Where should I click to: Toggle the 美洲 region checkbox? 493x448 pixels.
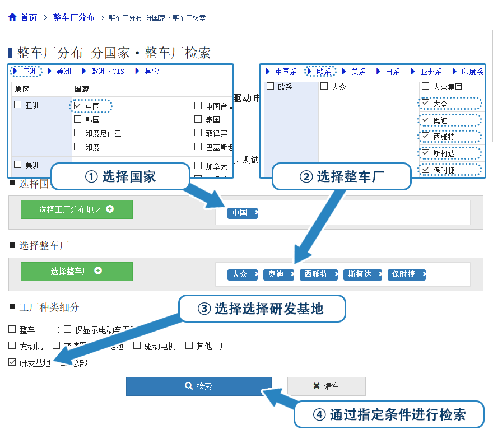pyautogui.click(x=17, y=165)
